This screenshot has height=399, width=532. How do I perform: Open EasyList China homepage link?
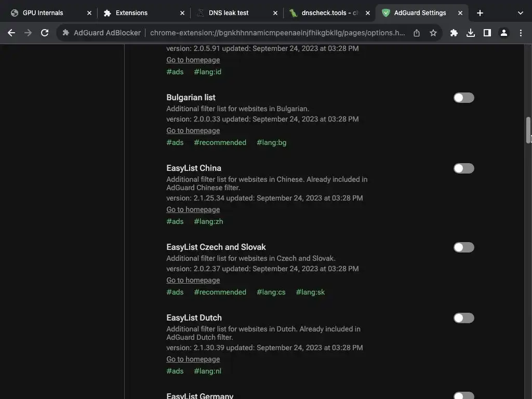193,210
